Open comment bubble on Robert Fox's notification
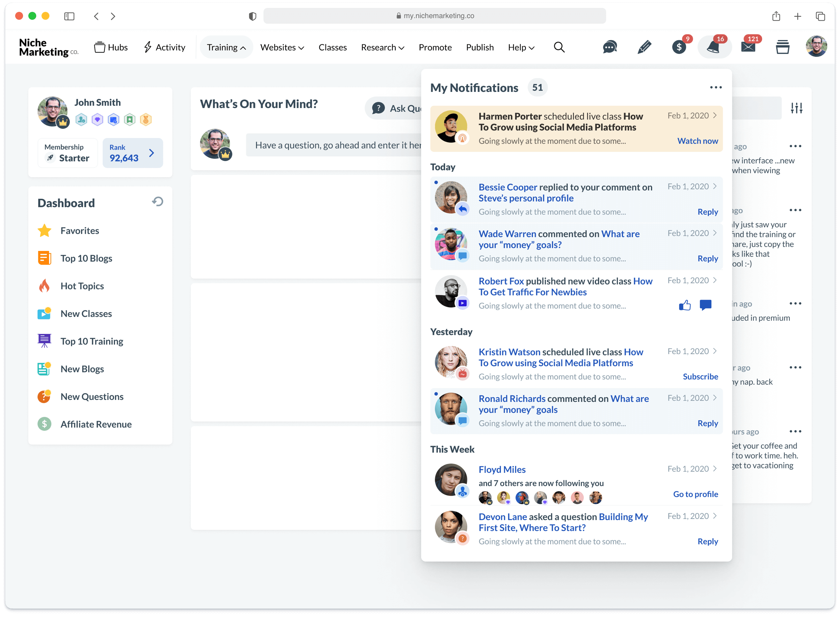840x629 pixels. [x=706, y=305]
